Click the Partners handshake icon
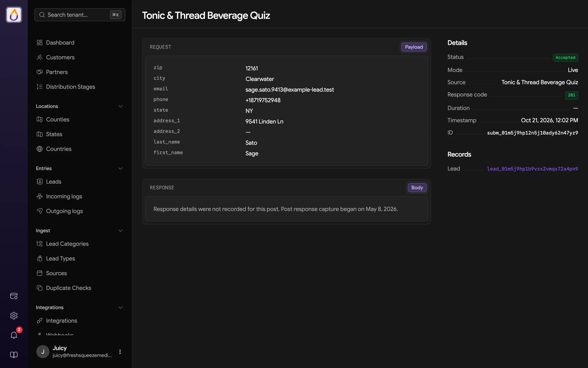The width and height of the screenshot is (588, 368). tap(40, 72)
